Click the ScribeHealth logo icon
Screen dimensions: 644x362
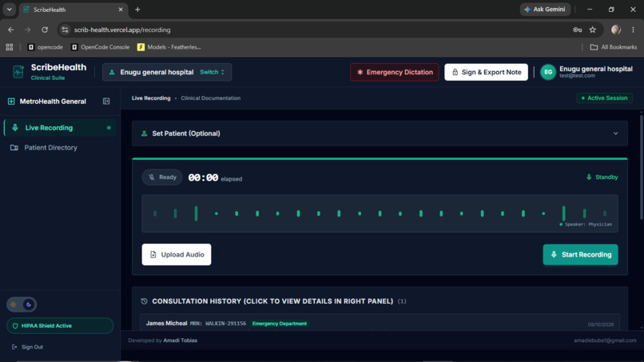[x=18, y=72]
